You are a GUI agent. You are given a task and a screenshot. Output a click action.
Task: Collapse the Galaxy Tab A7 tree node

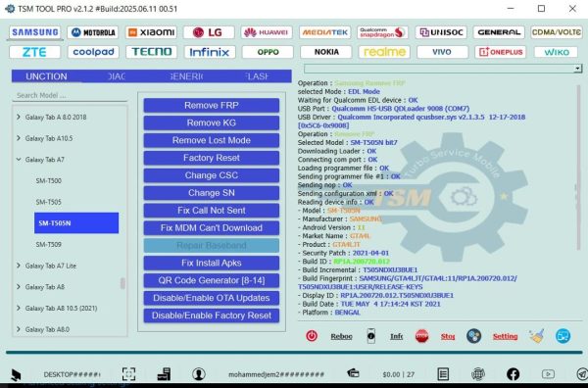pyautogui.click(x=19, y=160)
